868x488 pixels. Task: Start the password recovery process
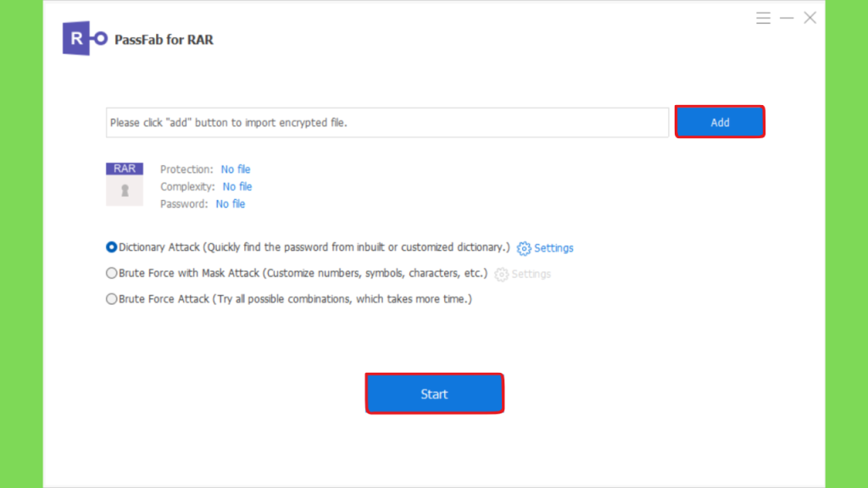[x=434, y=393]
